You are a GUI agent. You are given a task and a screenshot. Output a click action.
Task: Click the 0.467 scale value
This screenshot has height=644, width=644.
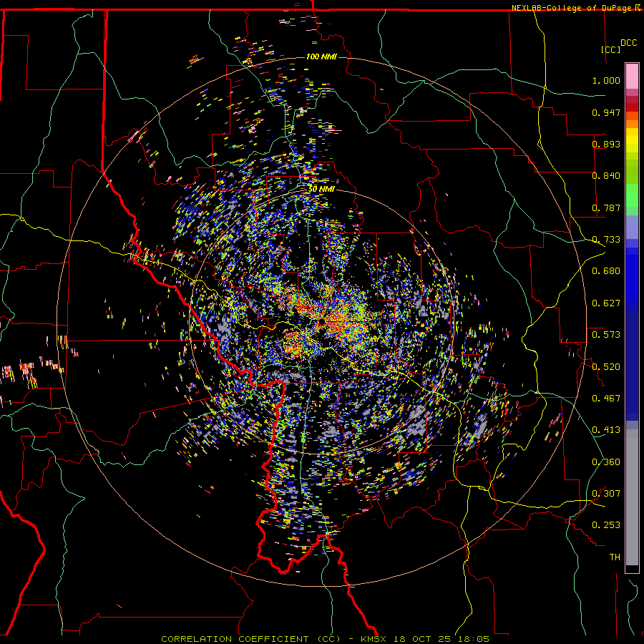point(606,399)
